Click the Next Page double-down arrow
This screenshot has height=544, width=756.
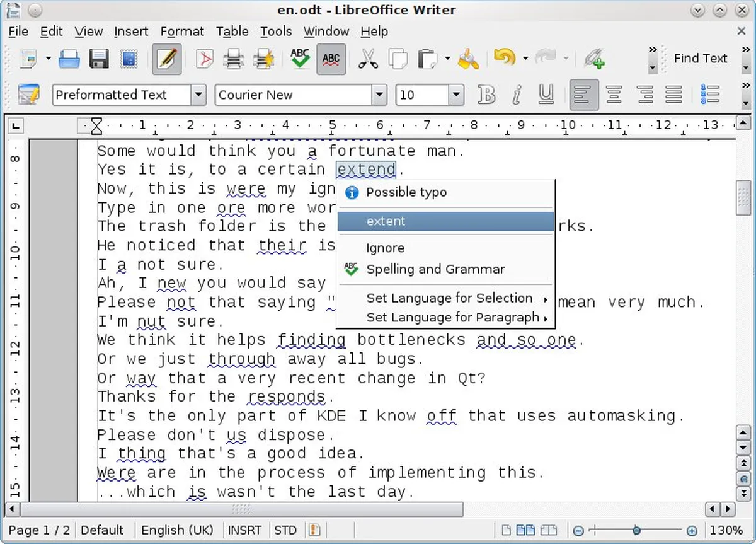click(743, 493)
